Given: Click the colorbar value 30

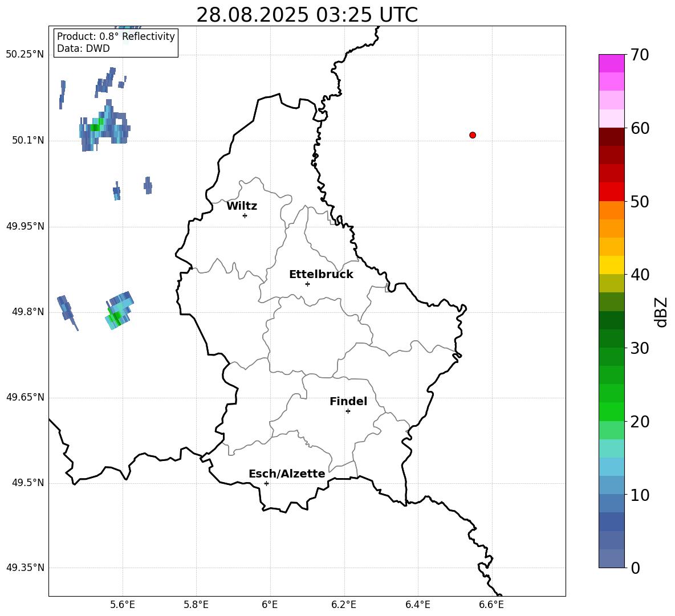Looking at the screenshot, I should (x=640, y=348).
